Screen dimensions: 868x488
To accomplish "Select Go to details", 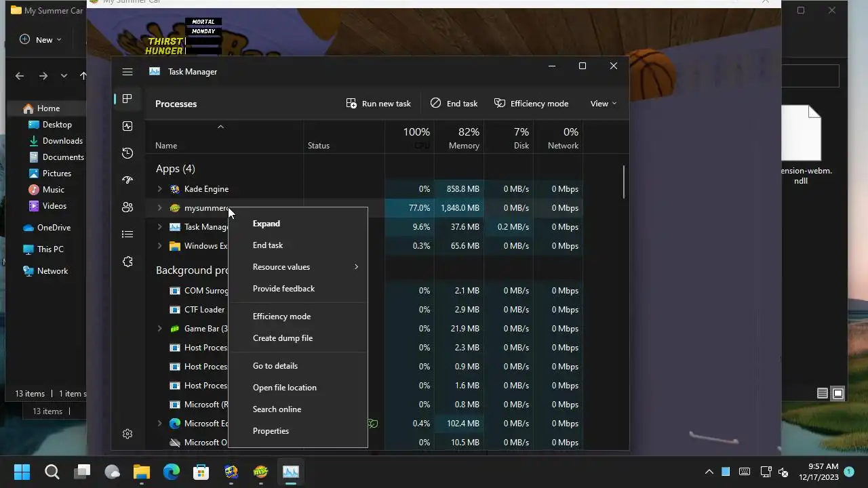I will [x=298, y=366].
